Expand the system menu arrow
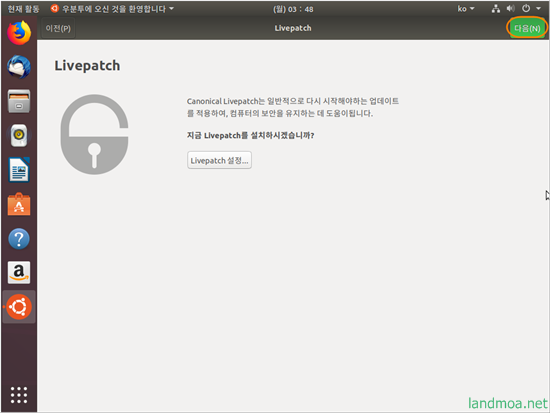 [x=538, y=9]
